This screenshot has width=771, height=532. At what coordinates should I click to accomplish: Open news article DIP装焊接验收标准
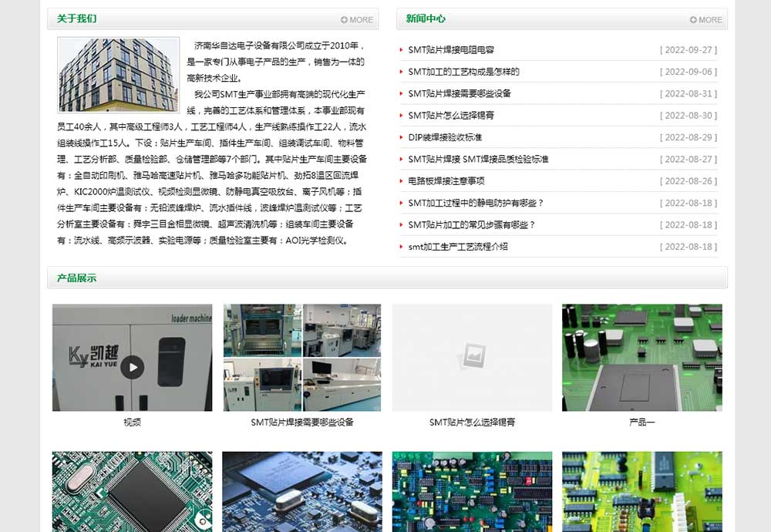click(445, 137)
